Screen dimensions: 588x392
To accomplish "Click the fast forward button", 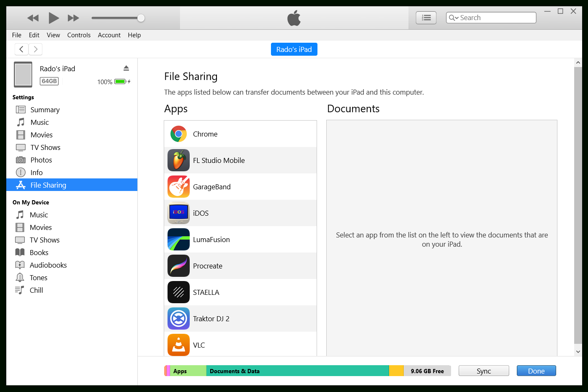I will tap(73, 18).
